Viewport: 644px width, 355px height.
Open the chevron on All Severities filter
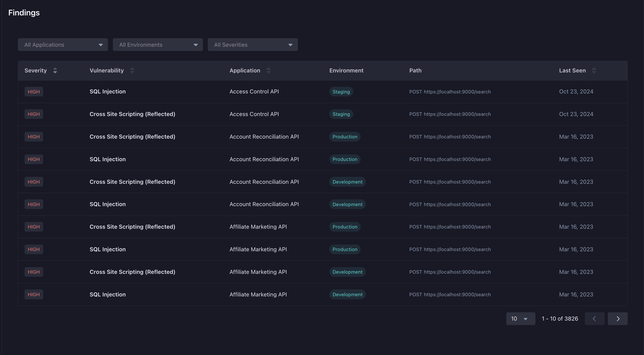click(290, 44)
